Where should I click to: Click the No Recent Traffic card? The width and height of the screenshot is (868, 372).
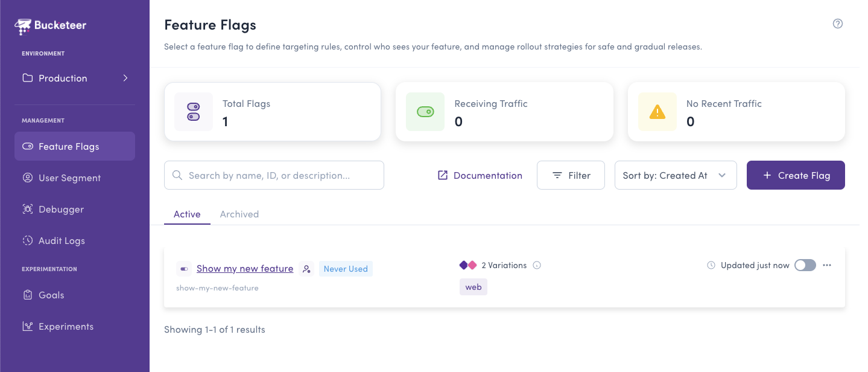point(737,112)
